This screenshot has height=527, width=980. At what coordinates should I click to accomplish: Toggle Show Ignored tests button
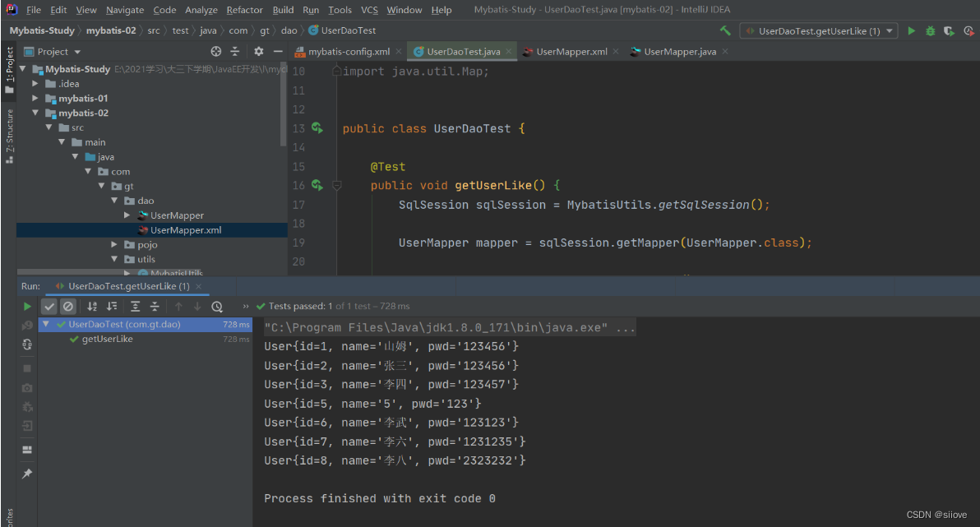click(68, 307)
